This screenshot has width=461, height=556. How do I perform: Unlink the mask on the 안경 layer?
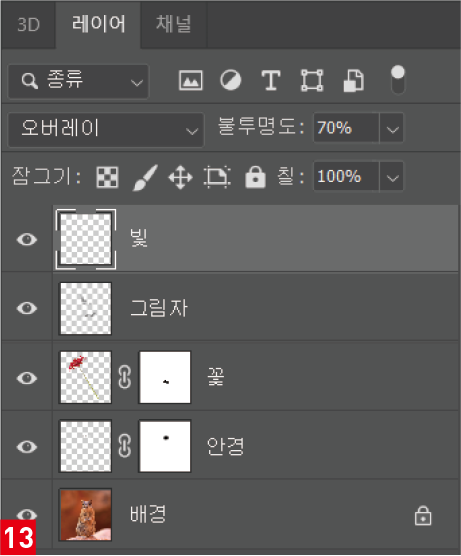click(x=125, y=446)
